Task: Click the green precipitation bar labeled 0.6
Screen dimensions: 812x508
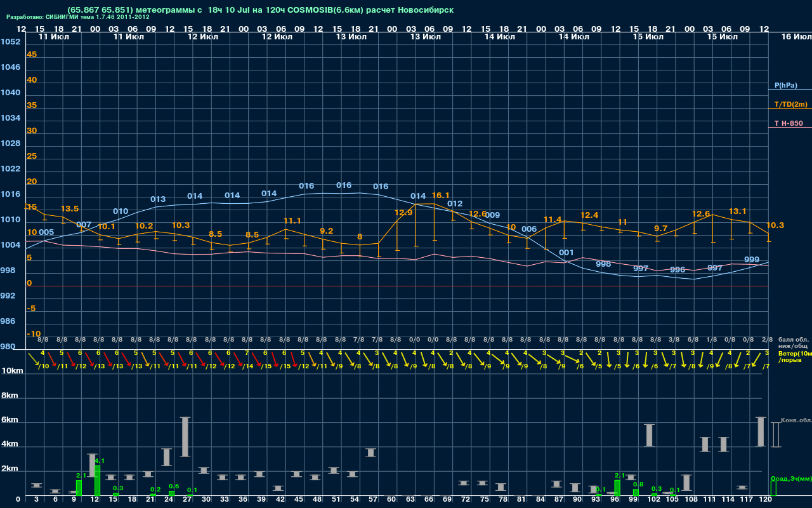Action: click(171, 493)
